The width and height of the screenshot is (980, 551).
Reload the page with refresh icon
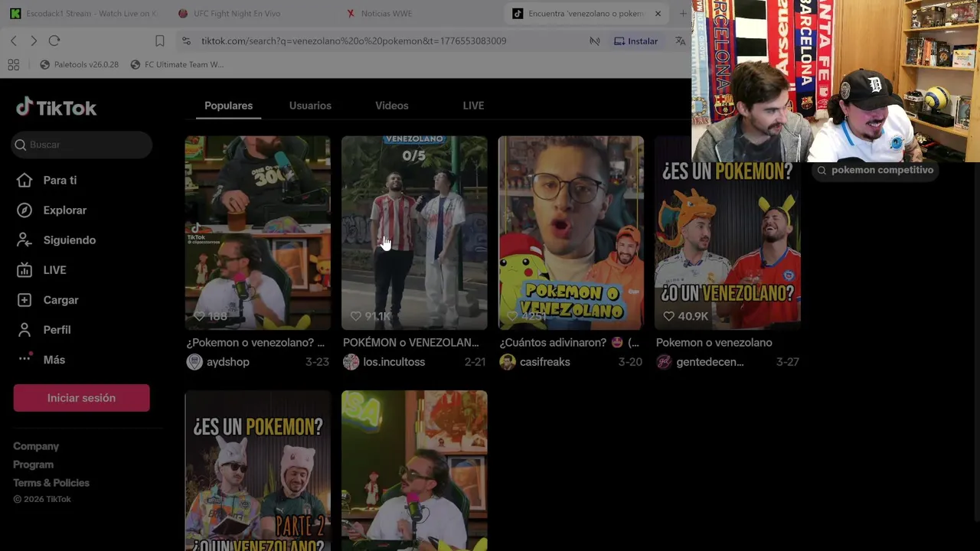[x=54, y=41]
